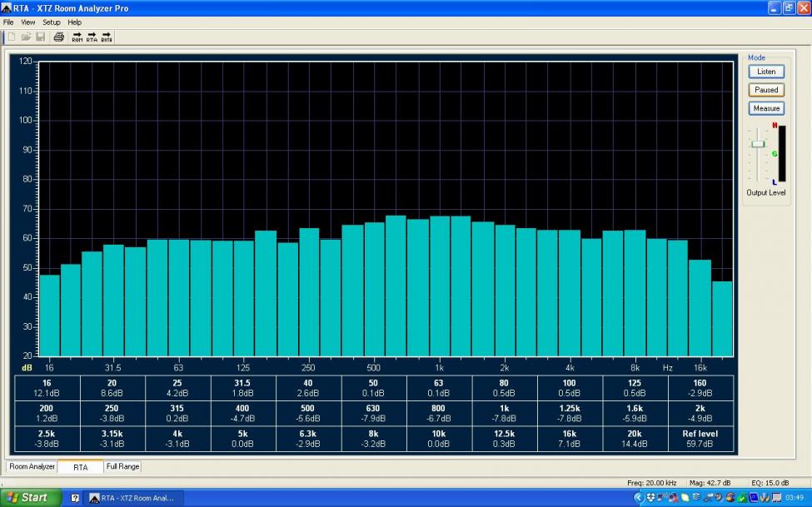Click the Mag: 42.7 dB status entry
The height and width of the screenshot is (507, 812).
[x=710, y=483]
